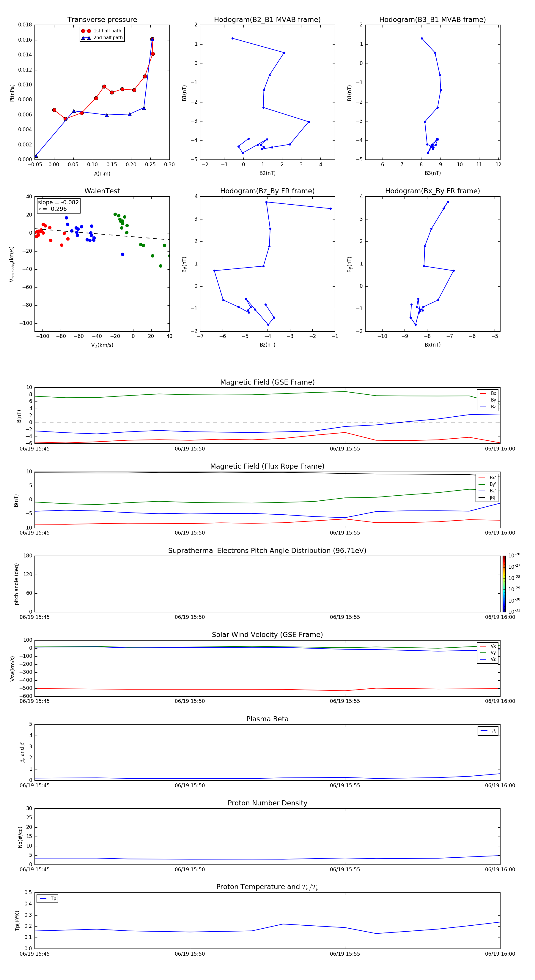
Task: Click "06/19 15:45" tick under Solar Wind Velocity plot
Action: point(35,701)
